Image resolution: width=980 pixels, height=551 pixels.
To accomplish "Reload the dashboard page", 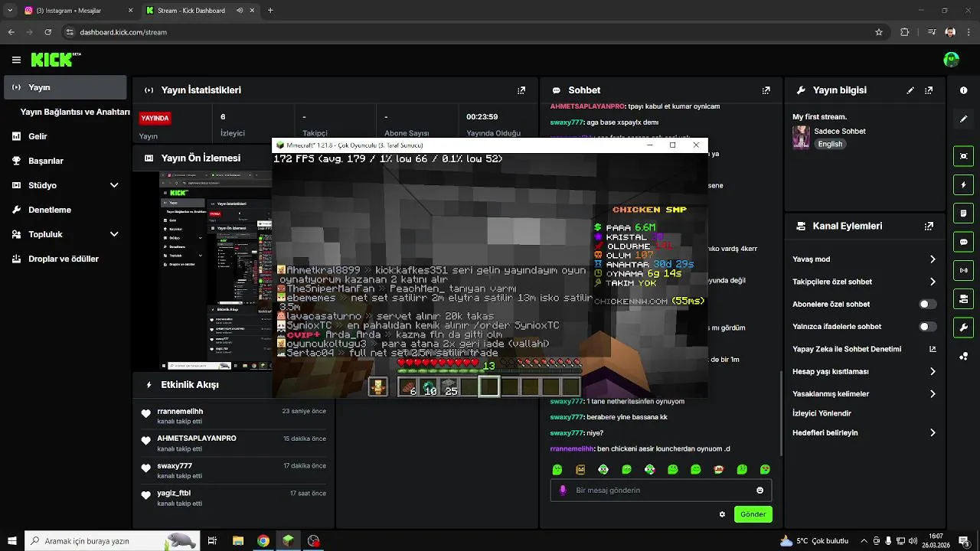I will [48, 32].
